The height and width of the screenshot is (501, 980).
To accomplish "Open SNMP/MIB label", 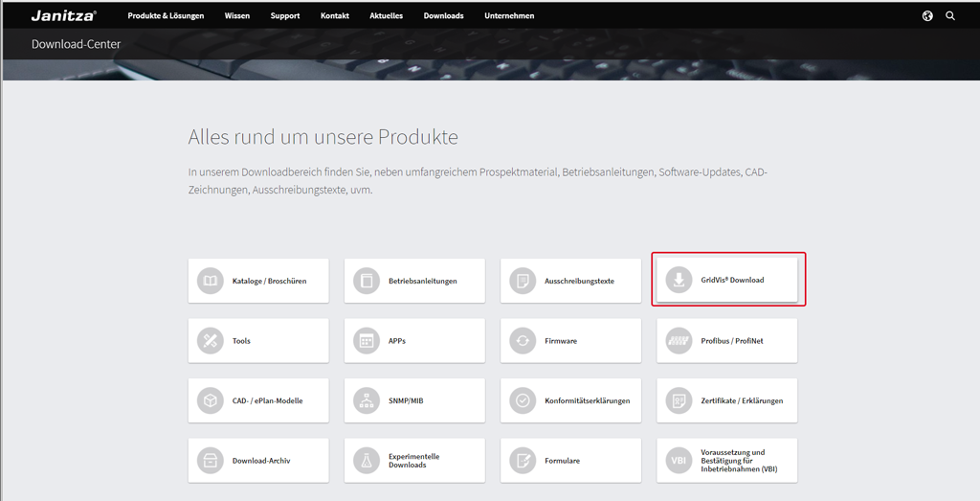I will (406, 400).
